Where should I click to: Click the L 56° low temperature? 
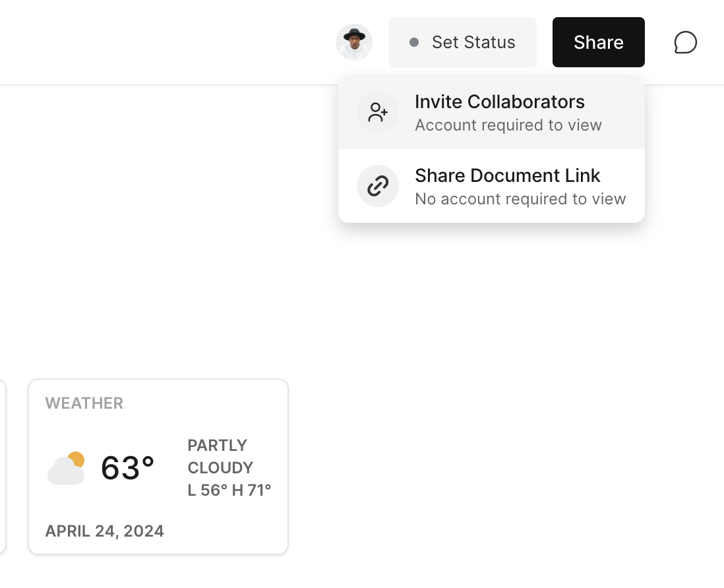[x=206, y=490]
